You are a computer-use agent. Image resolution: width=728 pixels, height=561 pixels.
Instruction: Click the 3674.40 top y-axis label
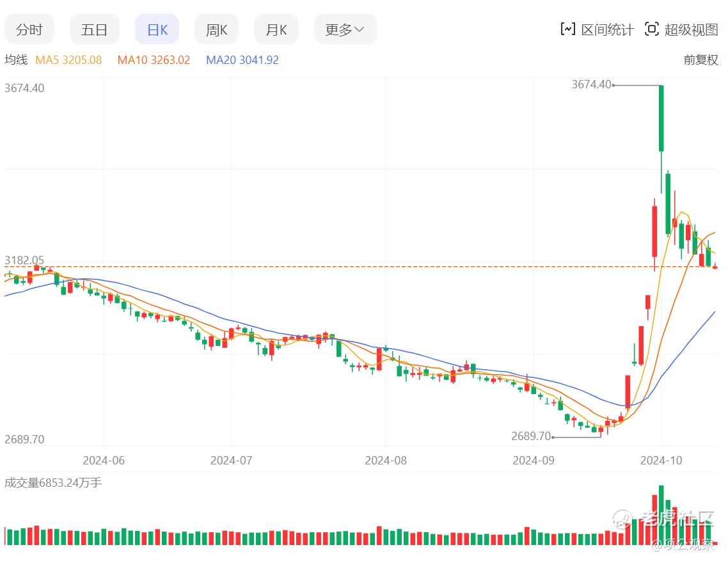[24, 88]
